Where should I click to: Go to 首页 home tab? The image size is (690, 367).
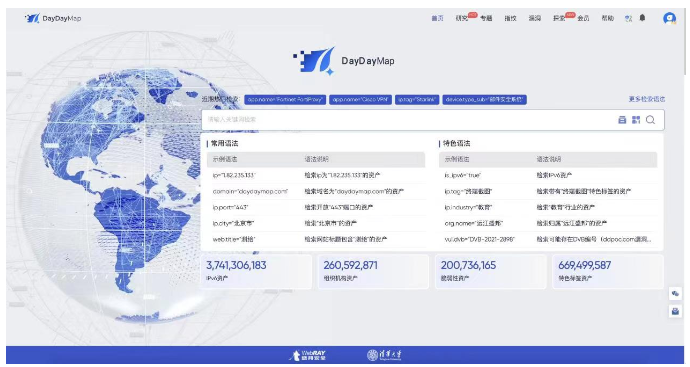coord(437,18)
